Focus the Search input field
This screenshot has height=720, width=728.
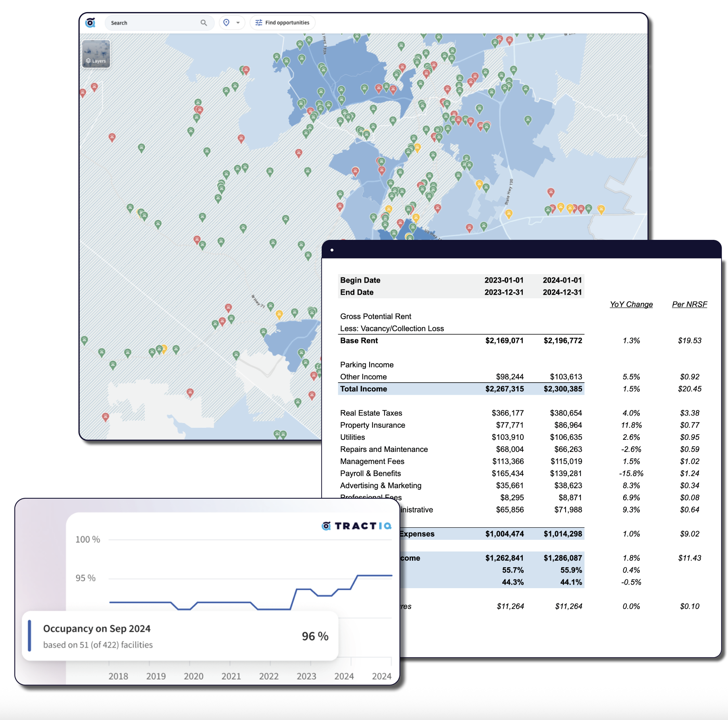click(x=153, y=23)
